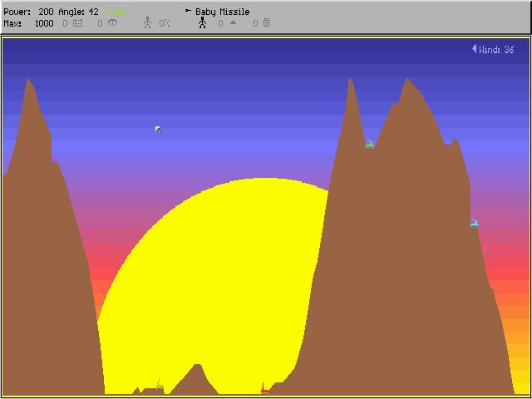
Task: Open the Baby Missile weapon selector
Action: [x=222, y=12]
